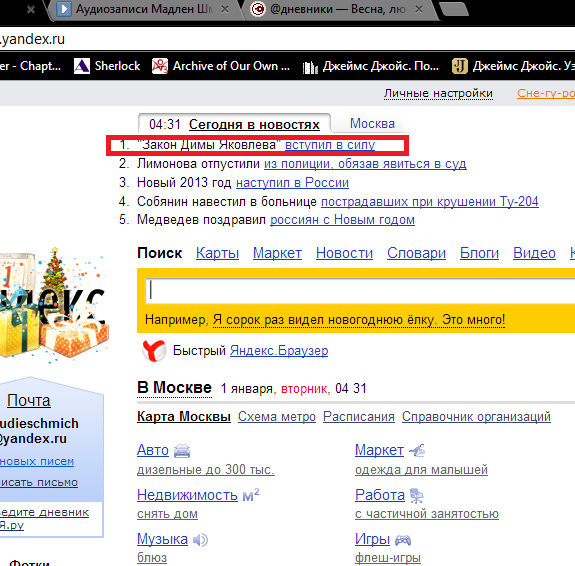Open Карта Москвы link

[184, 417]
